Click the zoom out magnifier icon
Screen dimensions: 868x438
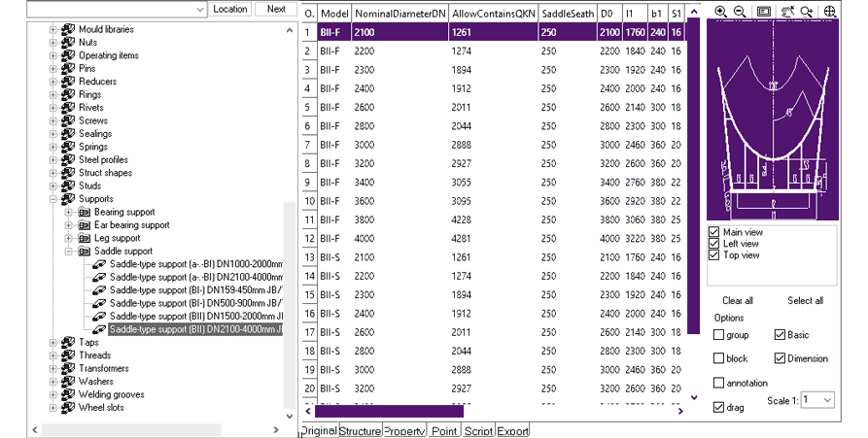click(740, 12)
